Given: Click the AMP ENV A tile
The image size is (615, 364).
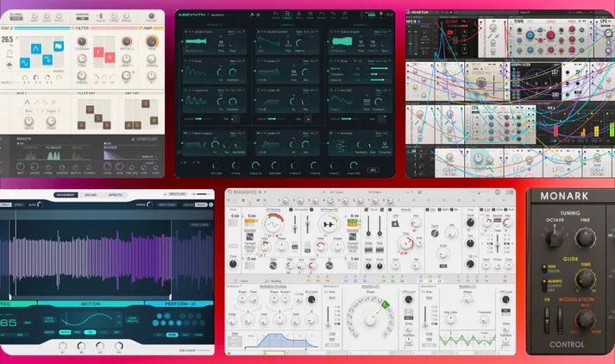Looking at the screenshot, I should [x=129, y=126].
